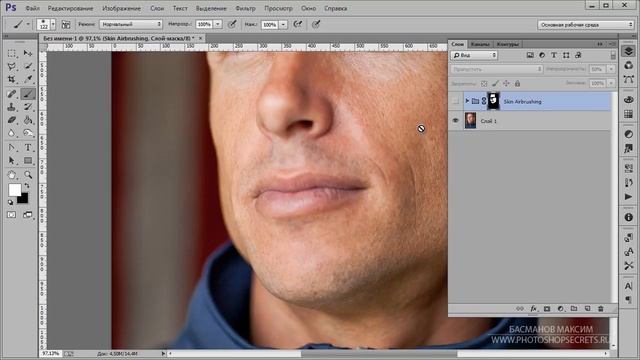Screen dimensions: 640x360
Task: Open the Изображение menu
Action: (x=121, y=8)
